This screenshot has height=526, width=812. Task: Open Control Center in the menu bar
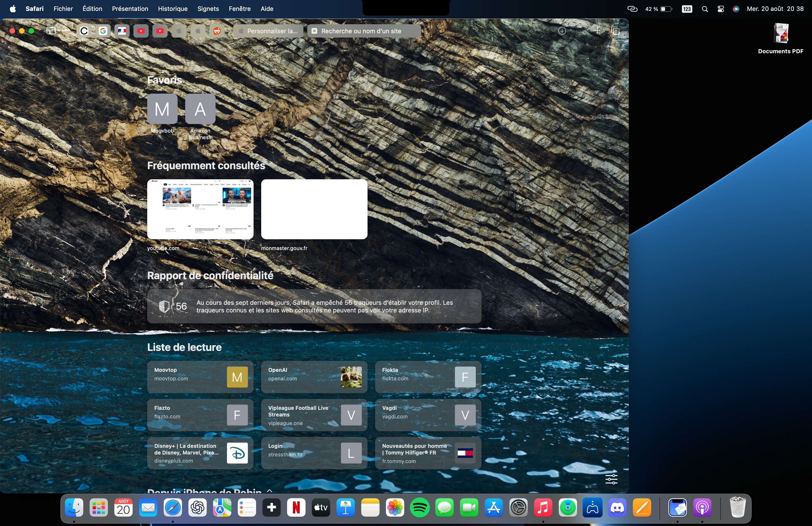click(721, 9)
